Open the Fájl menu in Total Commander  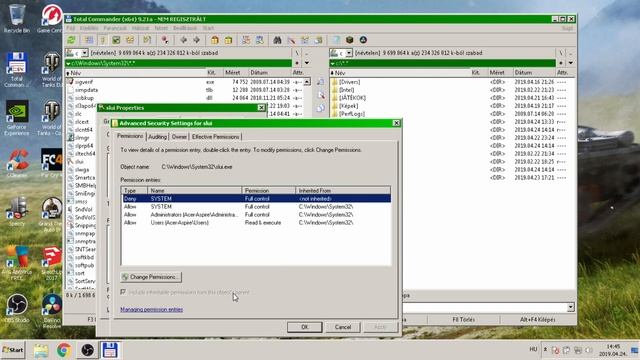point(71,28)
